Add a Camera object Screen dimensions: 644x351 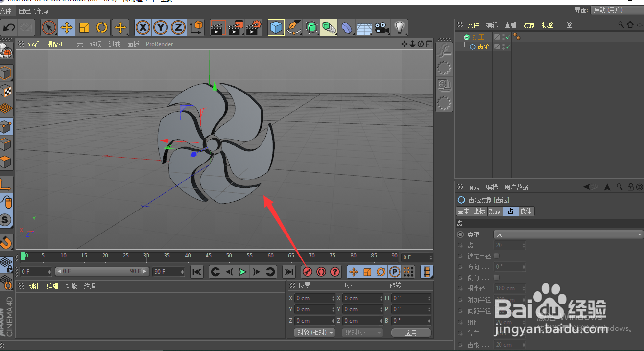pyautogui.click(x=382, y=27)
